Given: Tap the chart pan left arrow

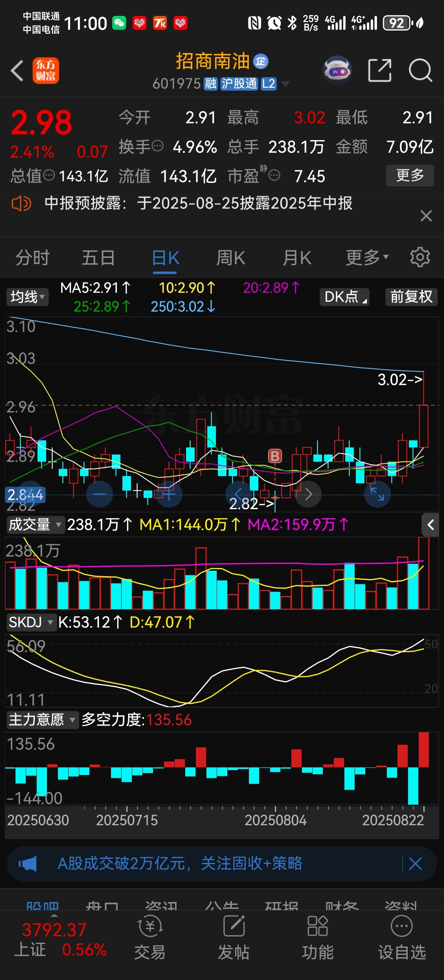Looking at the screenshot, I should (x=238, y=494).
